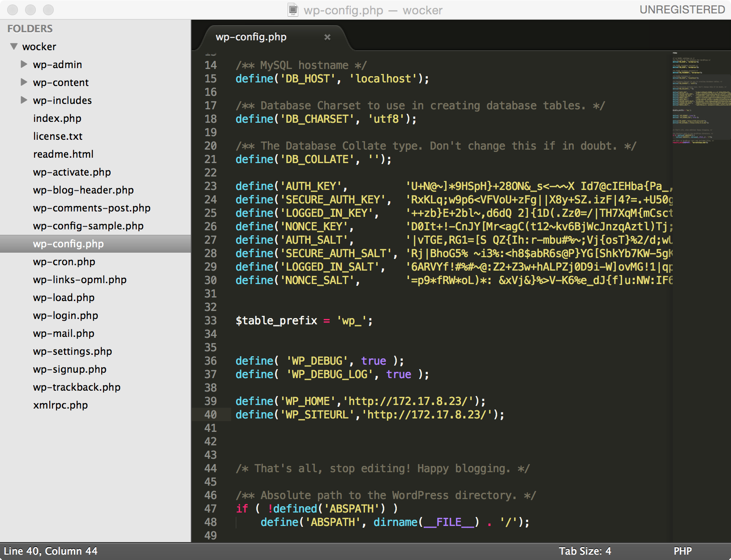Open license.txt from the sidebar

click(x=58, y=136)
